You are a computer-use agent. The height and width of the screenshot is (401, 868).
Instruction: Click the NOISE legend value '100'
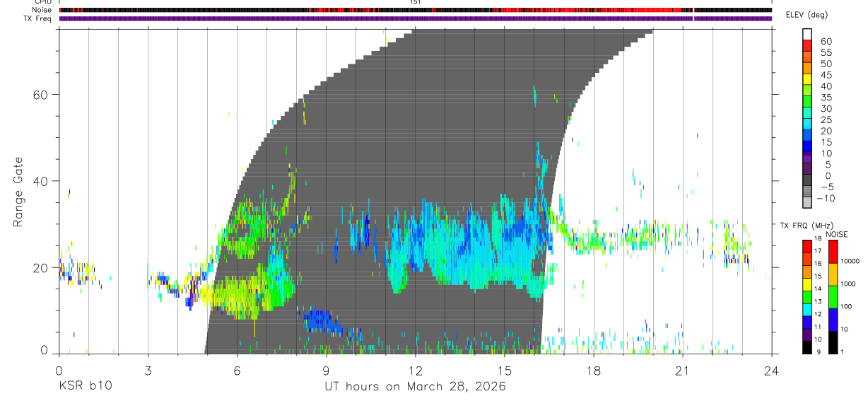(848, 306)
